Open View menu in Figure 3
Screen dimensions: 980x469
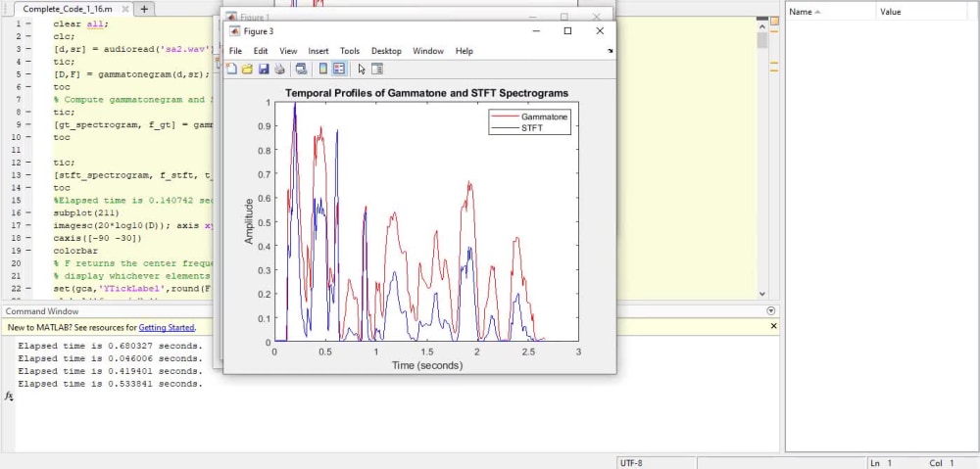tap(288, 51)
